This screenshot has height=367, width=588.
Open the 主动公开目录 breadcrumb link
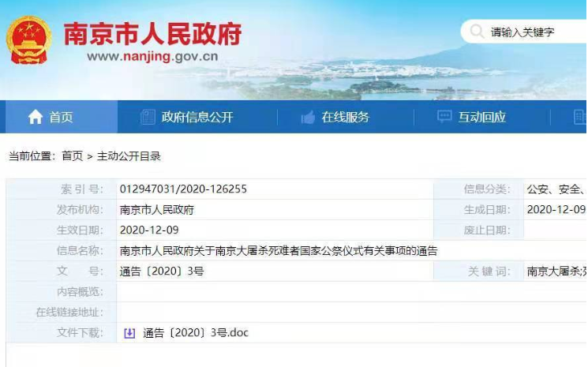tap(129, 156)
